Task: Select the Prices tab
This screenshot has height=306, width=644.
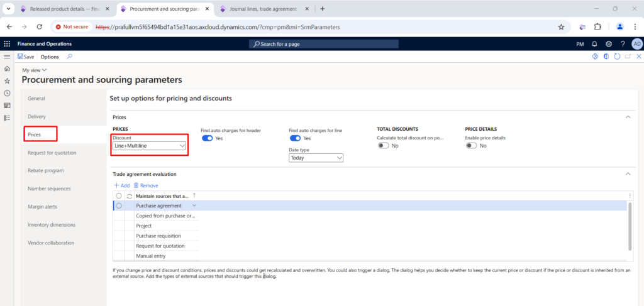Action: (35, 134)
